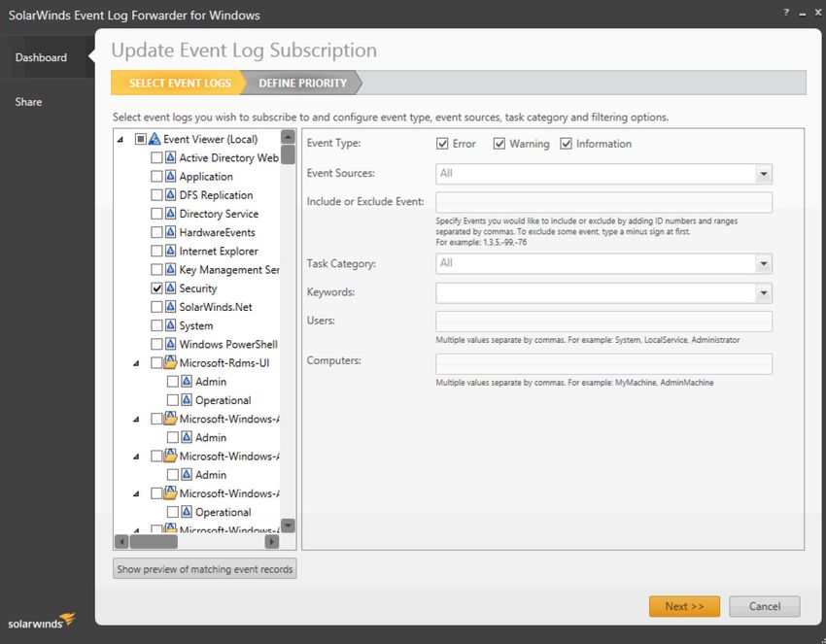This screenshot has height=644, width=826.
Task: Click the SolarWinds.Net log icon
Action: 171,307
